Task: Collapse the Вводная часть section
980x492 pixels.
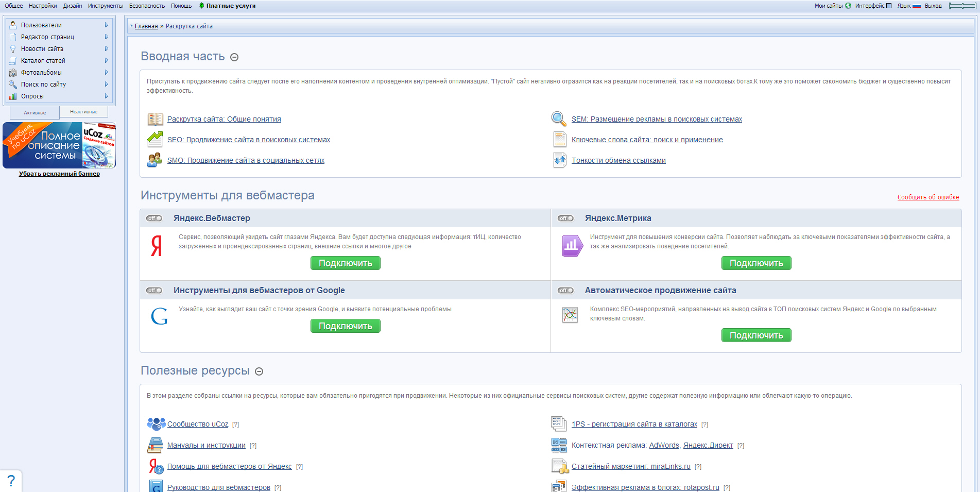Action: [234, 57]
